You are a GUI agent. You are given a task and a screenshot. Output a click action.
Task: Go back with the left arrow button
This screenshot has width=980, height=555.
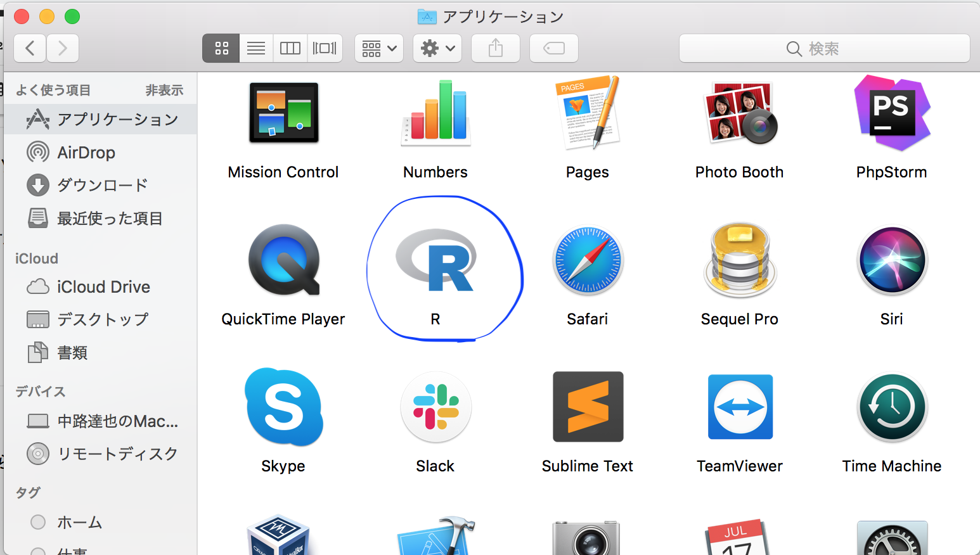30,48
